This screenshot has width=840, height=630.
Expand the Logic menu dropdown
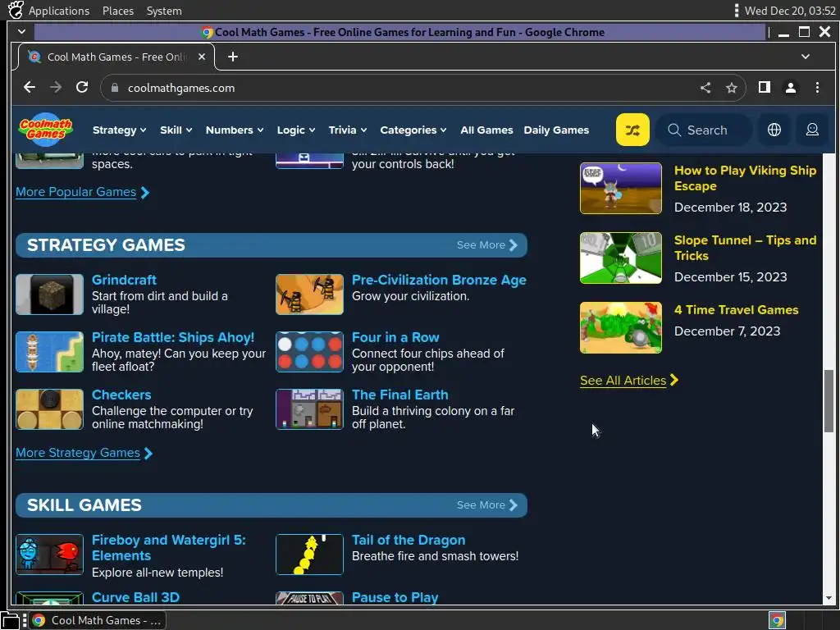295,130
